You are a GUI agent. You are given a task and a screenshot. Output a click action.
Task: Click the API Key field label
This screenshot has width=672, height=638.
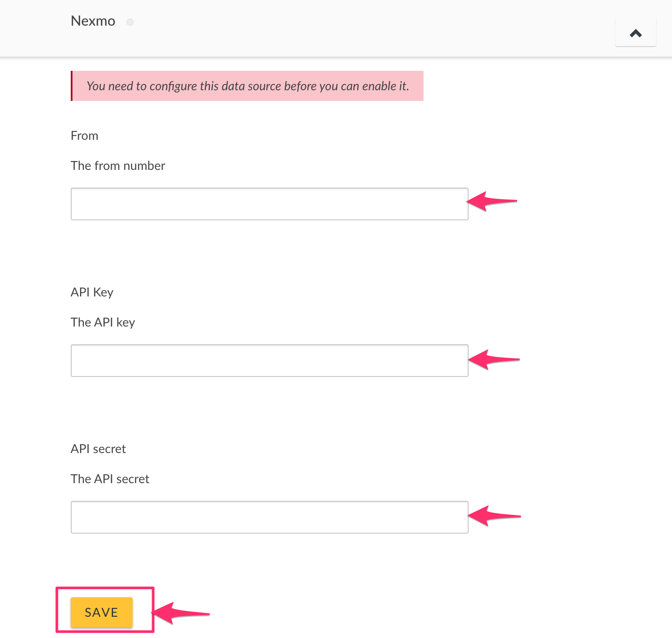pyautogui.click(x=92, y=292)
